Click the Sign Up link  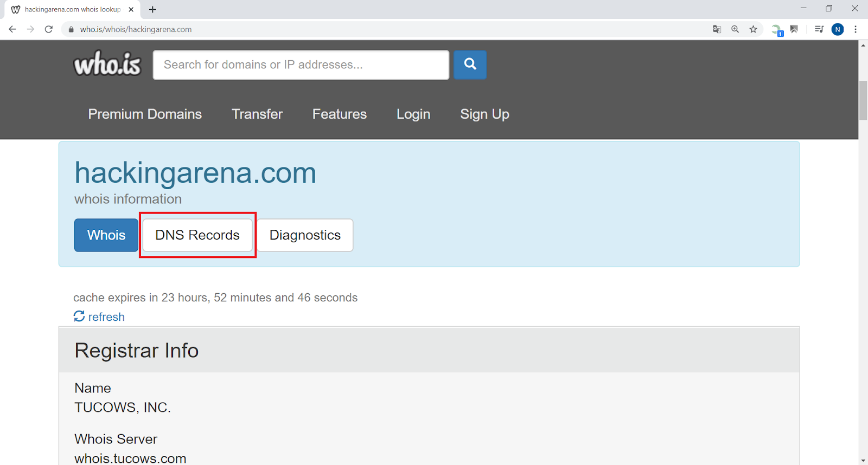(x=484, y=114)
